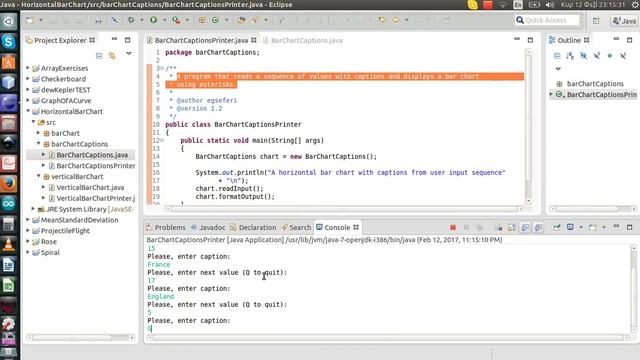The width and height of the screenshot is (640, 360).
Task: Click the Clear Console icon
Action: (x=498, y=227)
